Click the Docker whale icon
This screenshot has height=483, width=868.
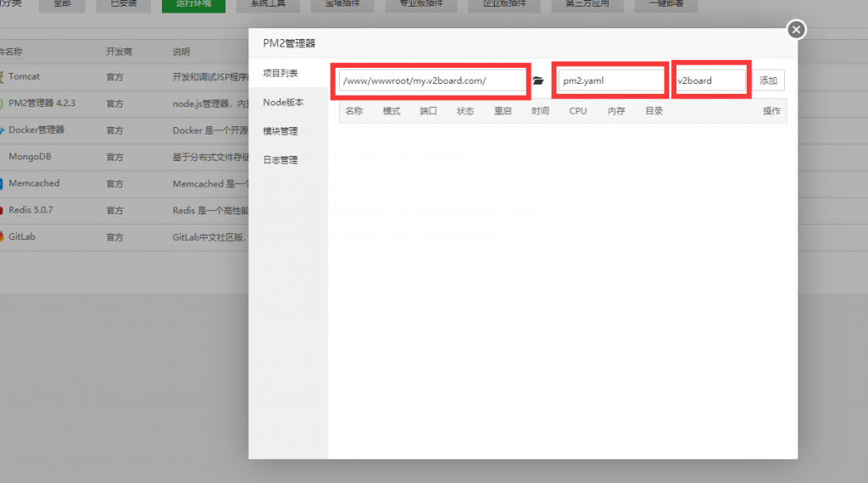point(2,130)
